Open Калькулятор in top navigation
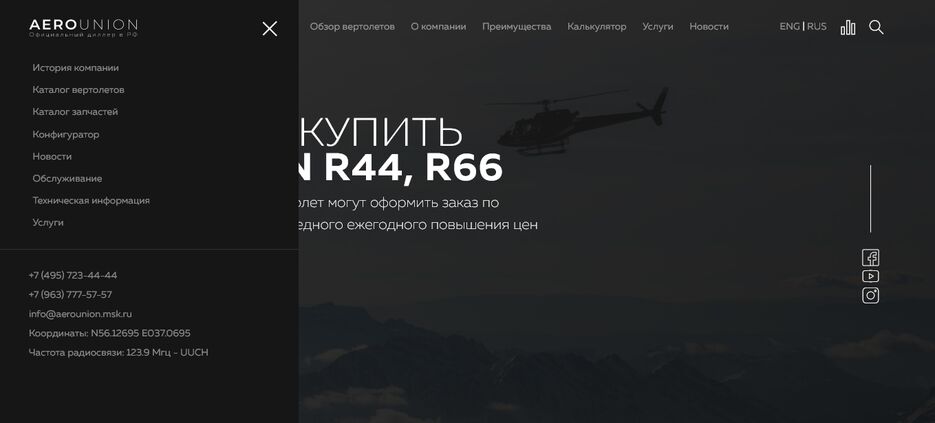Screen dimensions: 935x423 596,27
